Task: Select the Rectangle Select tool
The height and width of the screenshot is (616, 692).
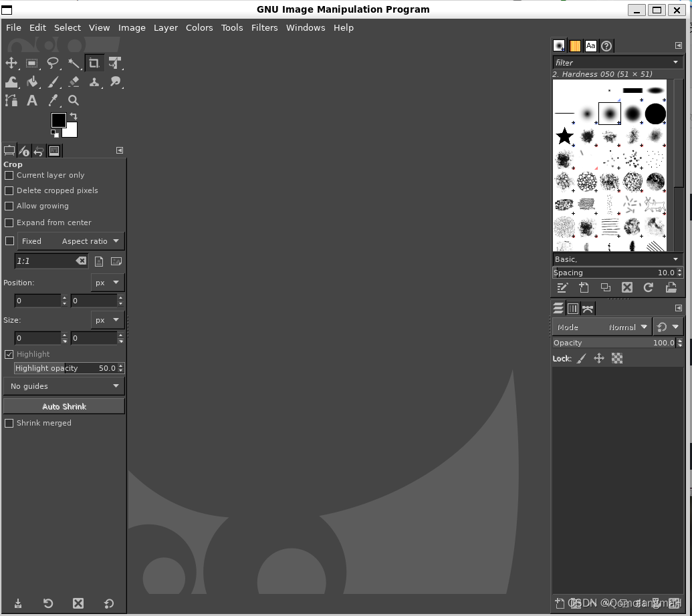Action: 32,63
